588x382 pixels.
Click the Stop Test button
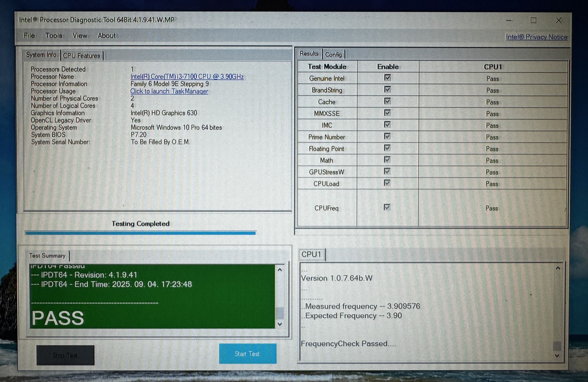[65, 355]
